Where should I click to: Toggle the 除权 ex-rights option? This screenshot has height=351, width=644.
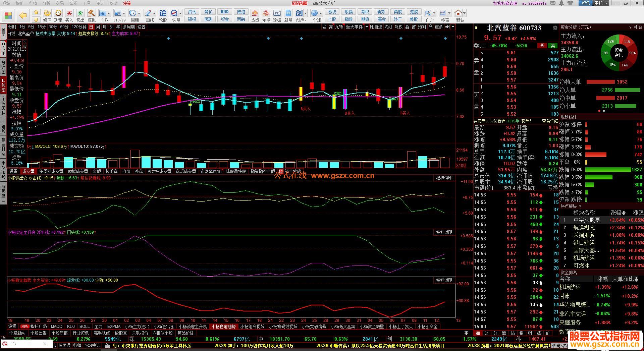click(x=398, y=27)
